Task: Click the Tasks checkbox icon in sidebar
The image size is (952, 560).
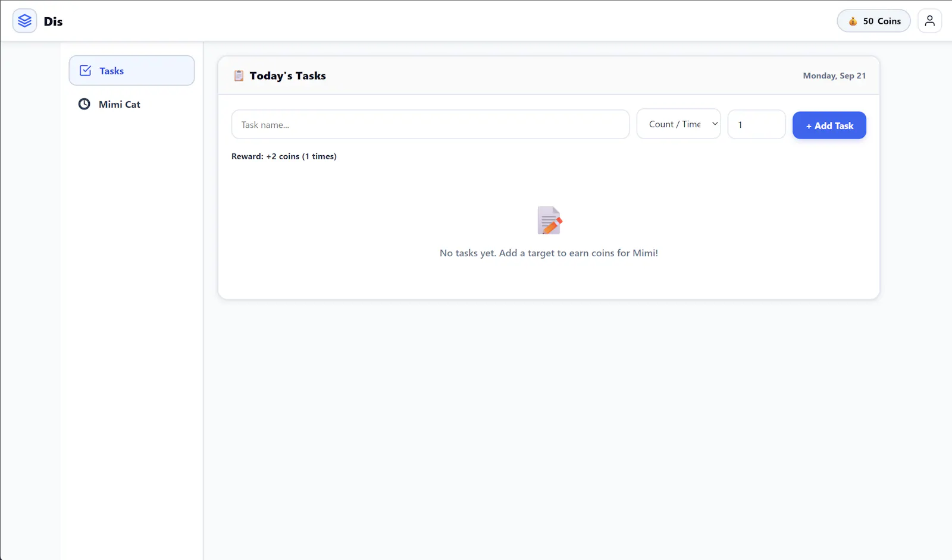Action: [85, 71]
